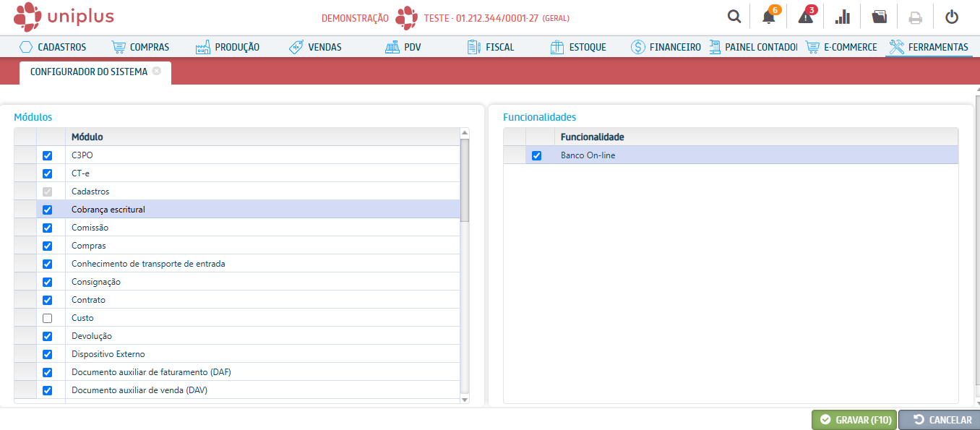
Task: Click the power logout icon
Action: tap(952, 17)
